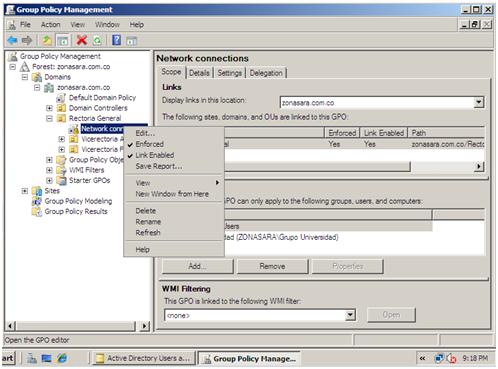The image size is (498, 369).
Task: Click the MMC system menu icon beside File
Action: coord(12,25)
